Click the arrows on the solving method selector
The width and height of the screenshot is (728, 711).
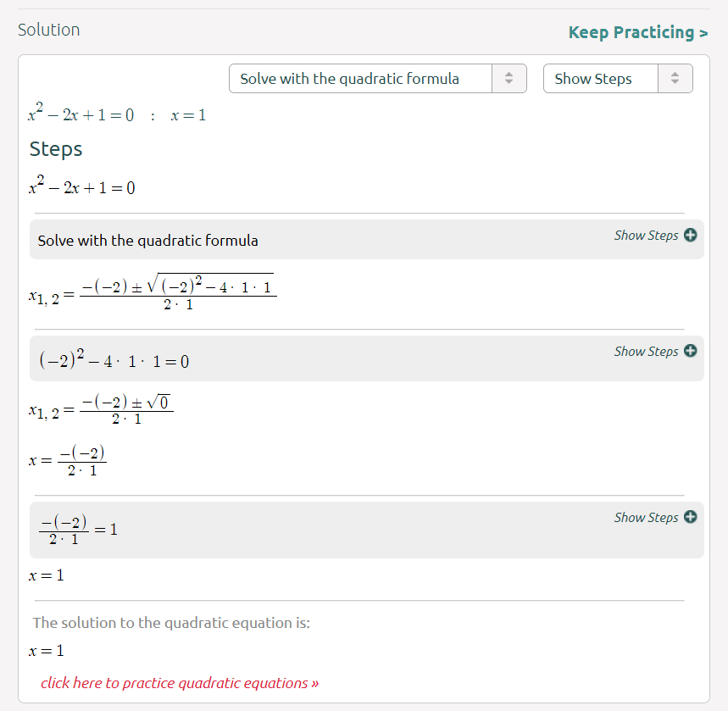508,79
